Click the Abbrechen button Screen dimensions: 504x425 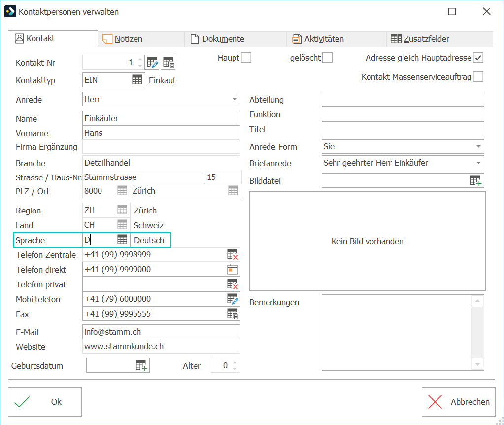click(x=459, y=402)
